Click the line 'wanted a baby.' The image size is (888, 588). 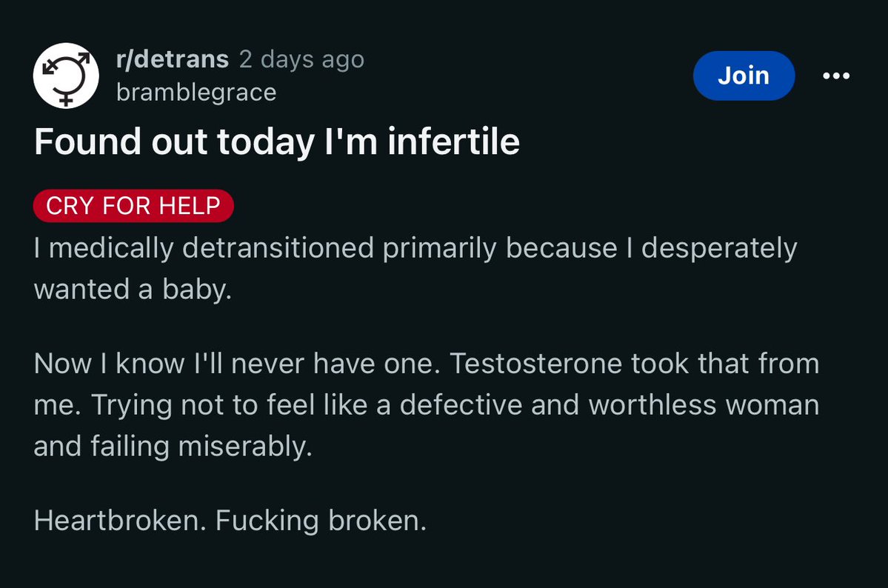[133, 289]
